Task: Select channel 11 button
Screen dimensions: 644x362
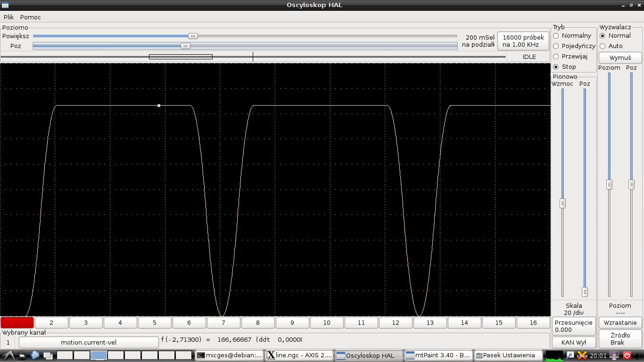Action: [x=361, y=323]
